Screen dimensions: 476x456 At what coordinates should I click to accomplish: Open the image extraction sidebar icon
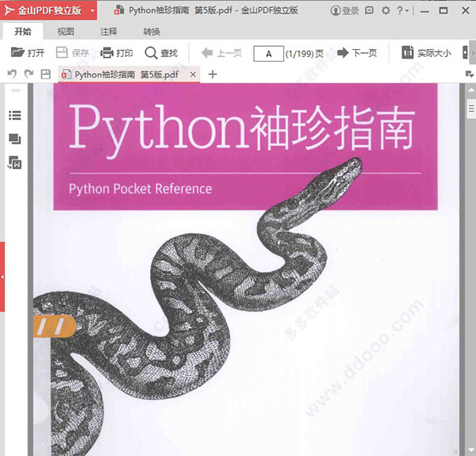coord(15,163)
